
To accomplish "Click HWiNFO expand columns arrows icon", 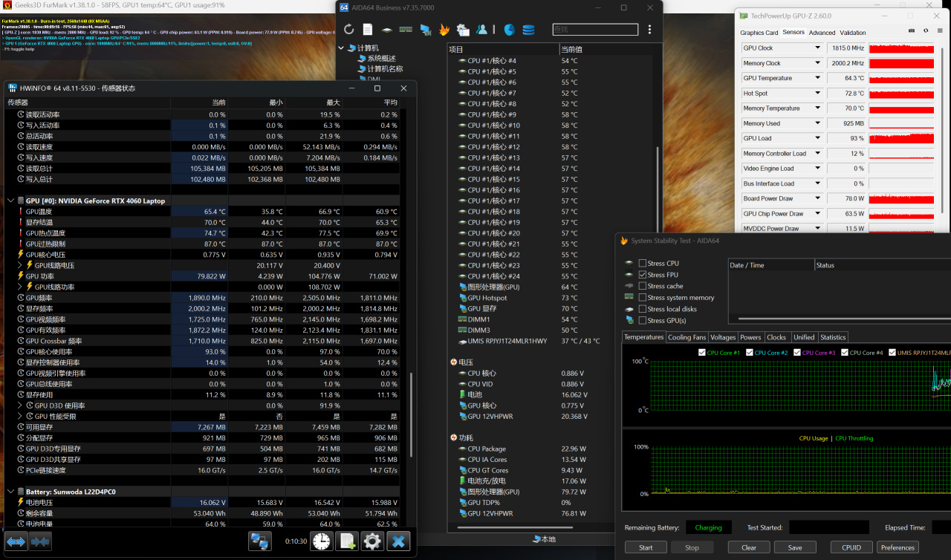I will (x=16, y=541).
